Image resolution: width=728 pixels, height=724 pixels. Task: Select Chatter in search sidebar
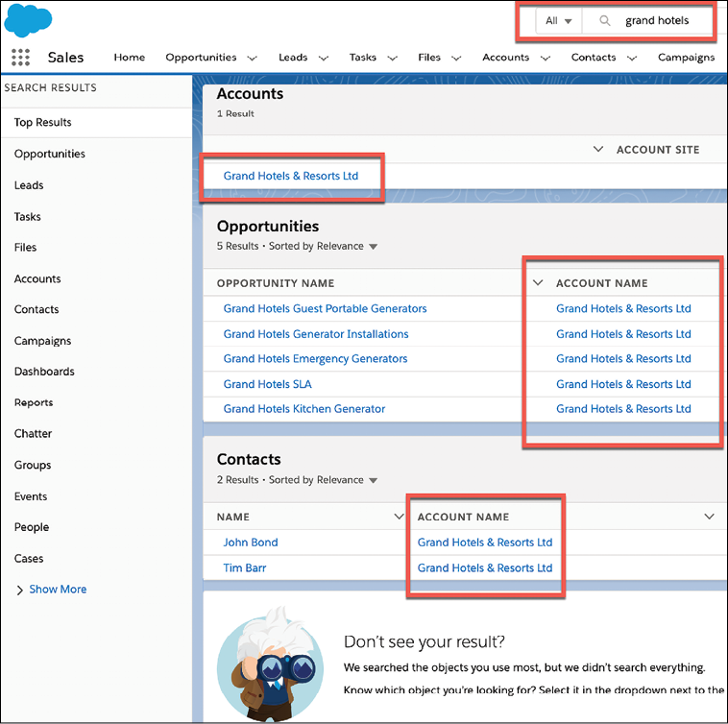tap(33, 433)
